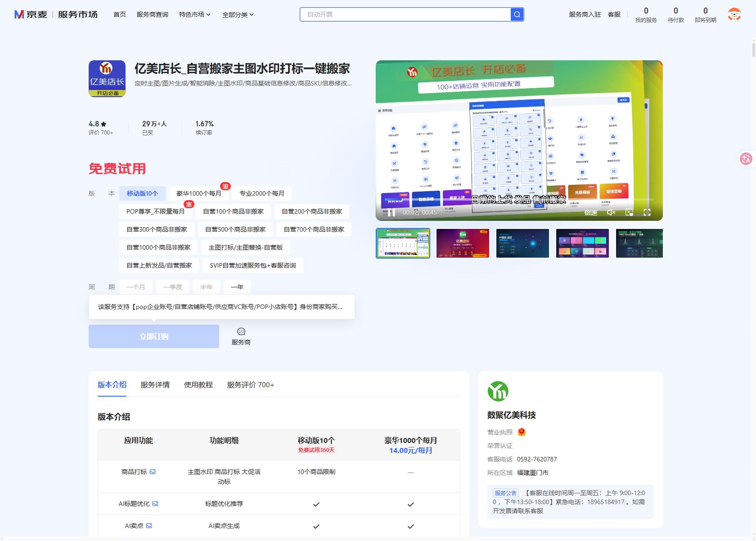Open the 亿美店长 app logo

click(107, 79)
